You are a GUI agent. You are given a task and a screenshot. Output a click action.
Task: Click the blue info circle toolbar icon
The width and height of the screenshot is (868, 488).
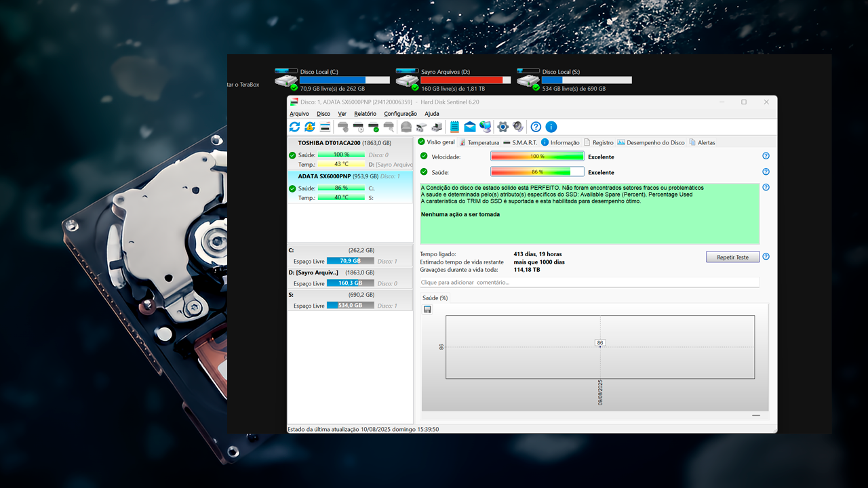(551, 127)
